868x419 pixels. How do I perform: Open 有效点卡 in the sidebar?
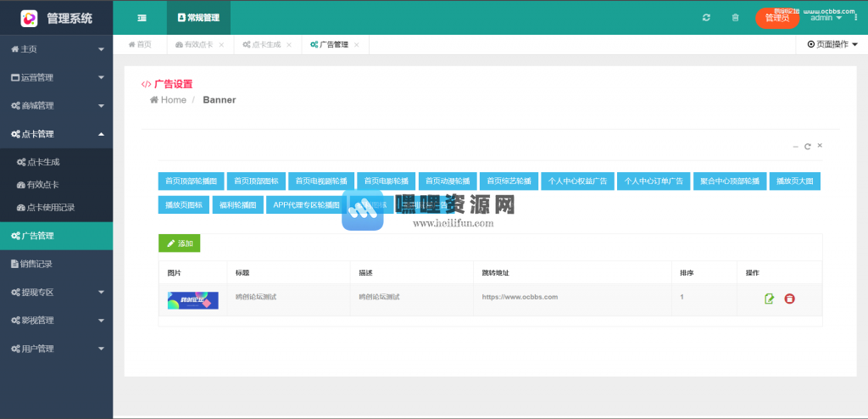[x=57, y=185]
